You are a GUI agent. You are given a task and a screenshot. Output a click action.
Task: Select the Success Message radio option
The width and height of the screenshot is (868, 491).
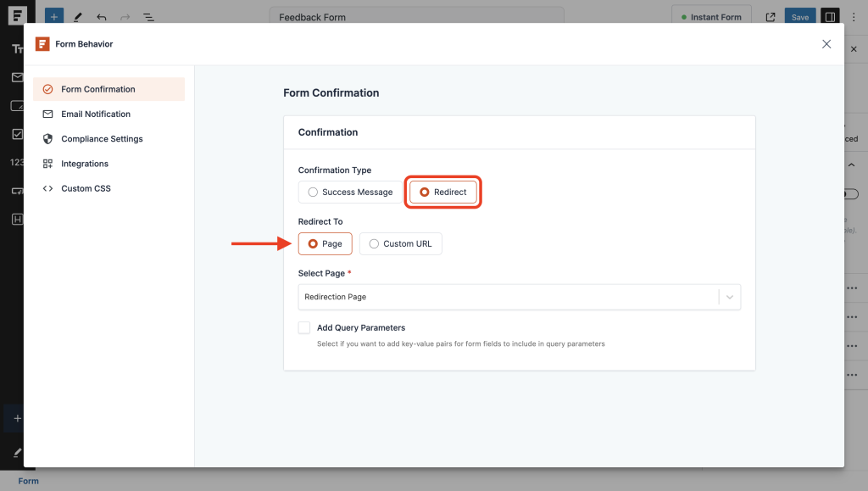point(312,192)
